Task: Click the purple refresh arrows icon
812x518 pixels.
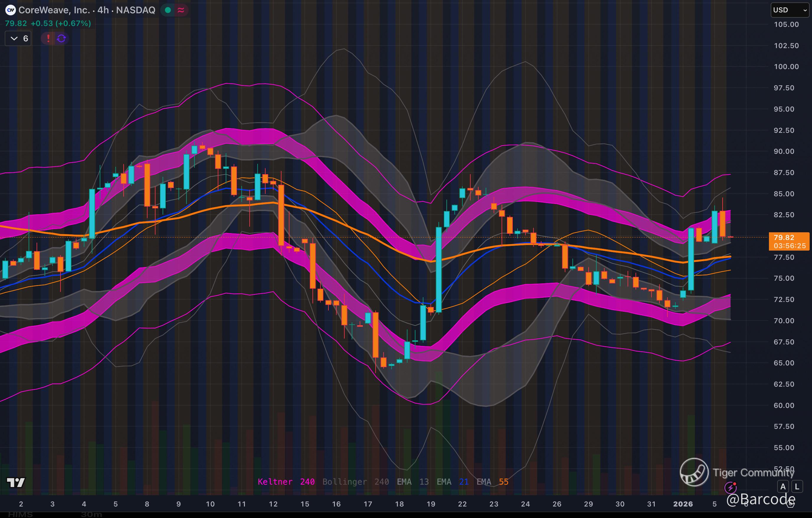Action: click(61, 38)
